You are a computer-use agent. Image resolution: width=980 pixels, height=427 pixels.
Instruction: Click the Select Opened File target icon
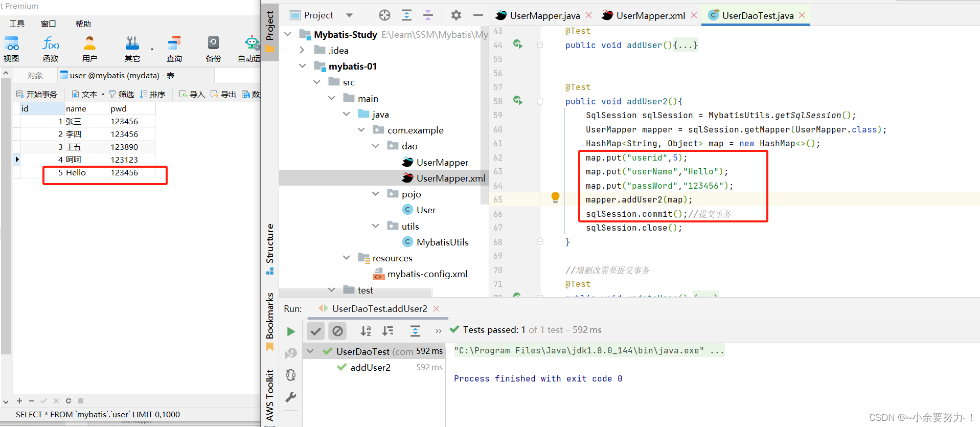point(384,15)
